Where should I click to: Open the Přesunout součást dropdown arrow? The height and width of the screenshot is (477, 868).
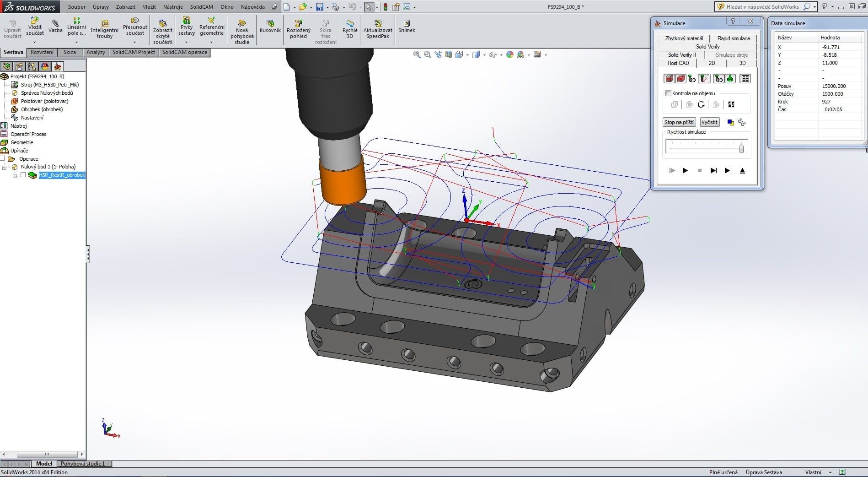pos(135,42)
